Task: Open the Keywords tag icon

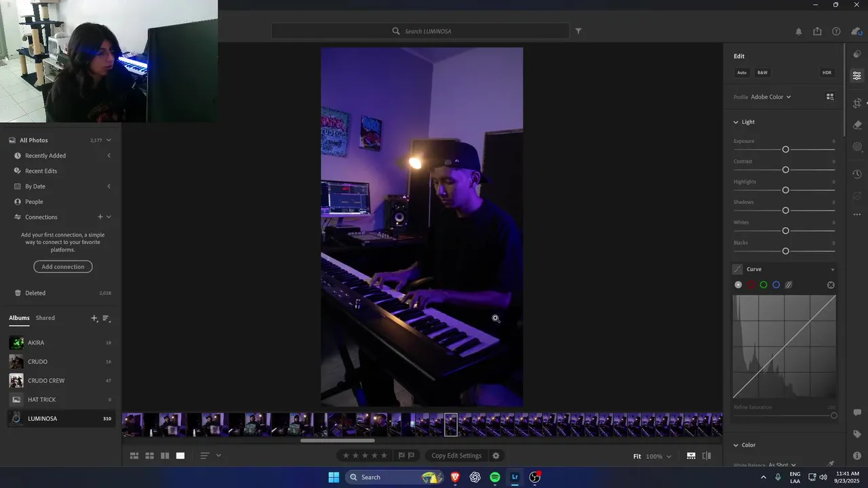Action: coord(857,434)
